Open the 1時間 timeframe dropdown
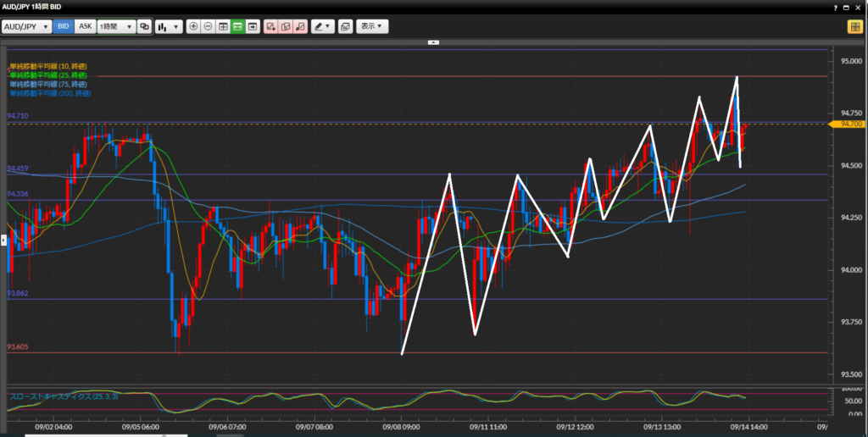 tap(116, 26)
